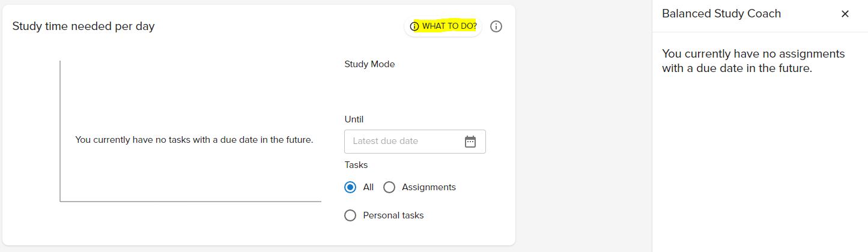Image resolution: width=868 pixels, height=252 pixels.
Task: Select the All tasks radio button
Action: 350,187
